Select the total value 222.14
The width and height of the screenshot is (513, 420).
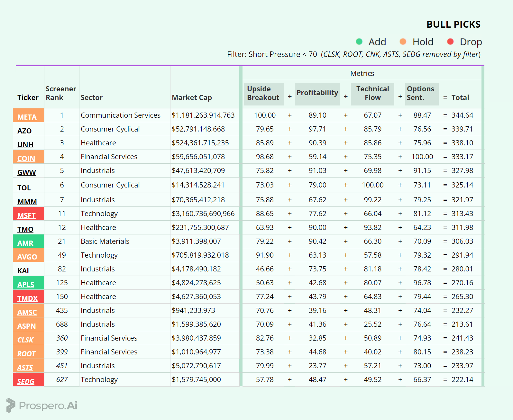pyautogui.click(x=462, y=379)
